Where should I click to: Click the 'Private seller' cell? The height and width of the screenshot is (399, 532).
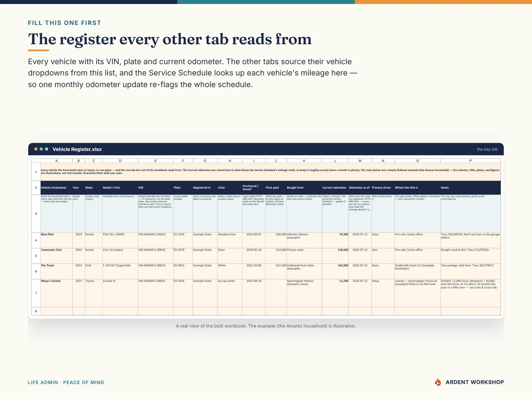304,256
